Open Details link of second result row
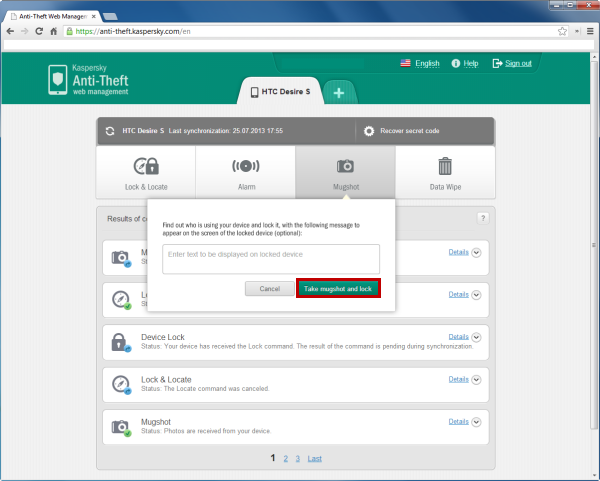The image size is (600, 481). [458, 294]
